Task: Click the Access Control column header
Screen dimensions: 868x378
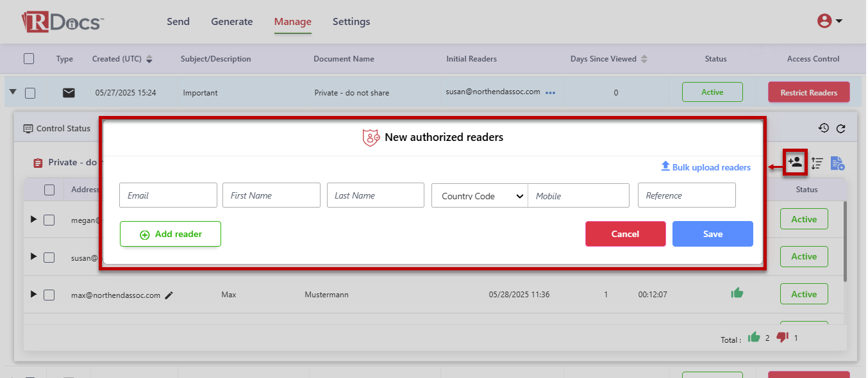Action: pos(813,59)
